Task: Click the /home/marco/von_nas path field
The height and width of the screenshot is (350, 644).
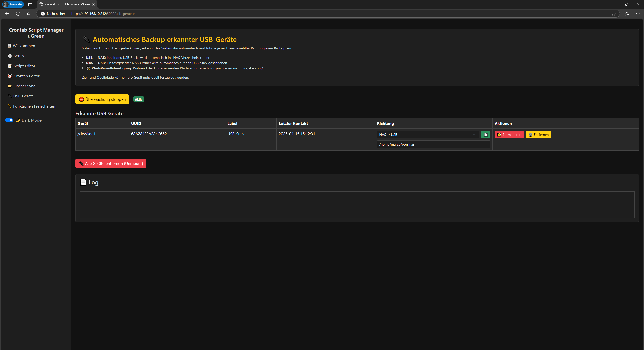Action: [x=433, y=144]
